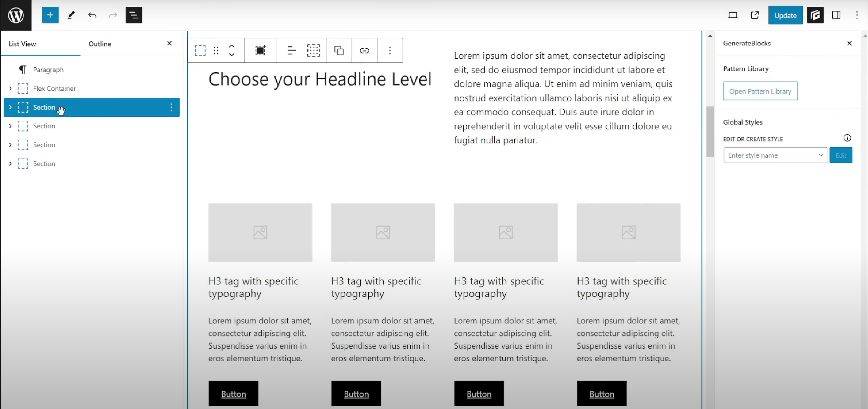This screenshot has height=409, width=868.
Task: Click the Undo arrow
Action: (x=92, y=15)
